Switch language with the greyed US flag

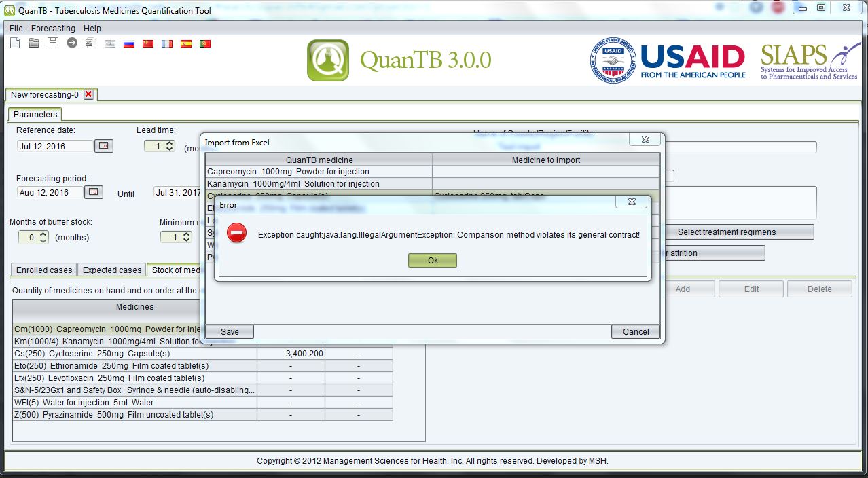[110, 43]
